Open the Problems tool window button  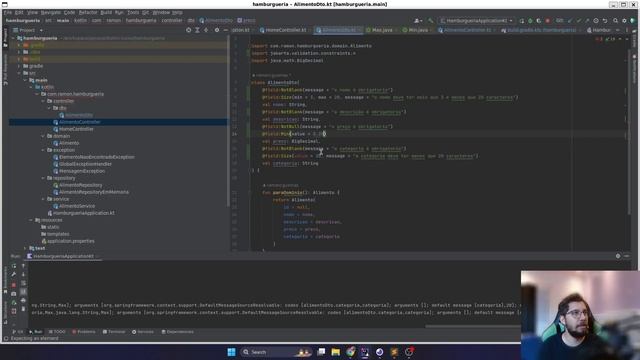click(83, 332)
